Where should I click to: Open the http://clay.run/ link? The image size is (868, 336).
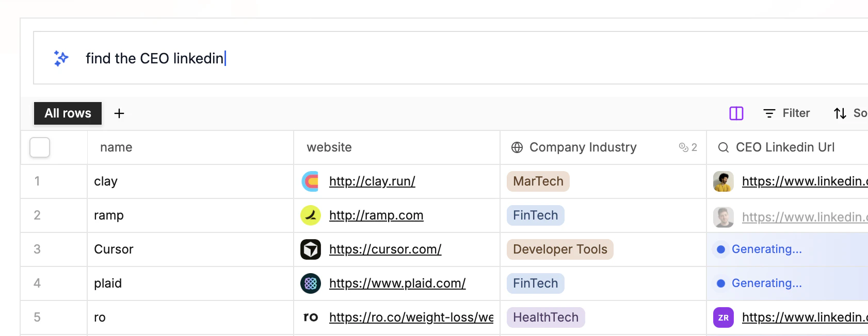372,181
